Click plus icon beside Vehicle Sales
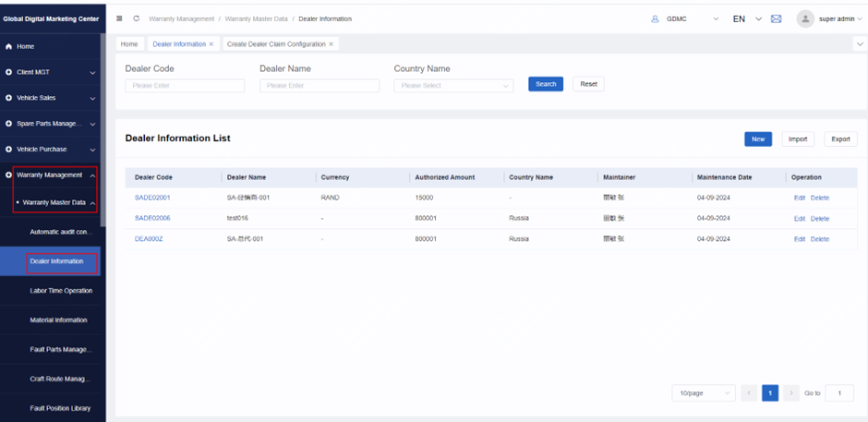 pos(9,98)
